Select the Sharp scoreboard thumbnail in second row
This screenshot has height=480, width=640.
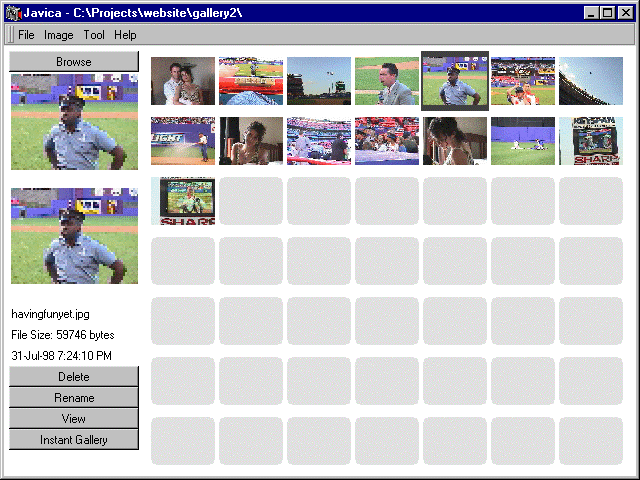coord(591,141)
